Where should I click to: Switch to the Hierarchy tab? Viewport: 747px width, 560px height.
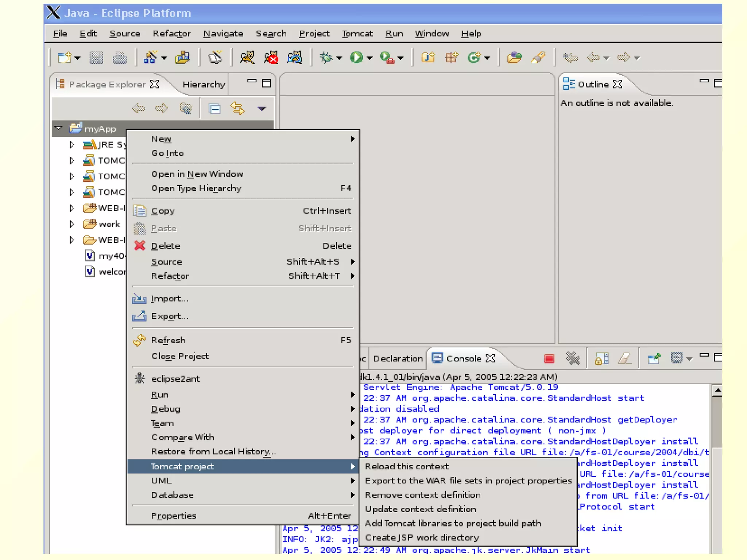point(204,84)
